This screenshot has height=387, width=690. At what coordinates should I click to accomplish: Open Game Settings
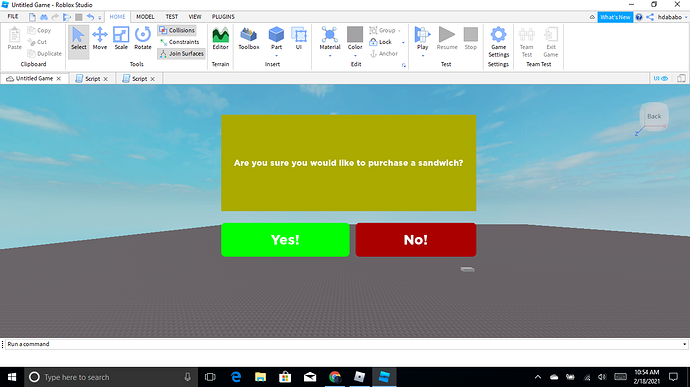(x=499, y=42)
